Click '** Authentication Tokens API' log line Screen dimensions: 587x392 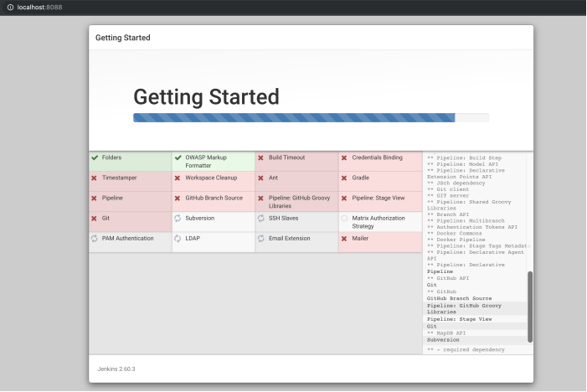(x=472, y=227)
